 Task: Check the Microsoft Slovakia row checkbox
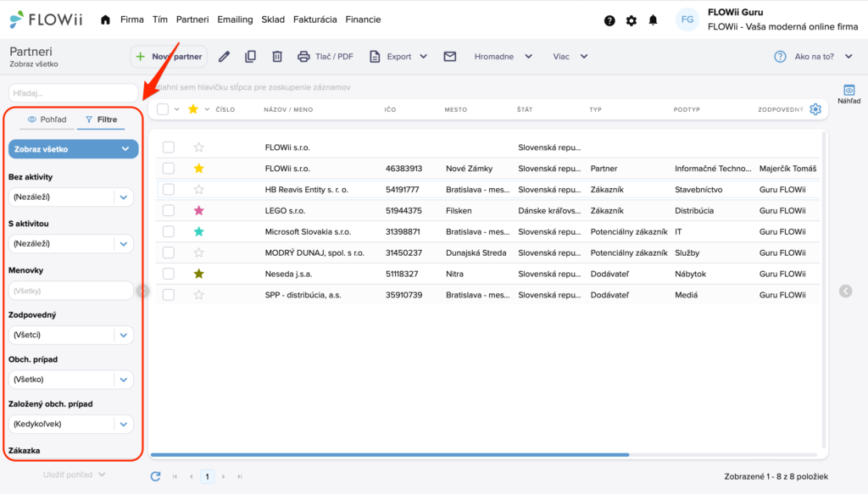coord(169,232)
